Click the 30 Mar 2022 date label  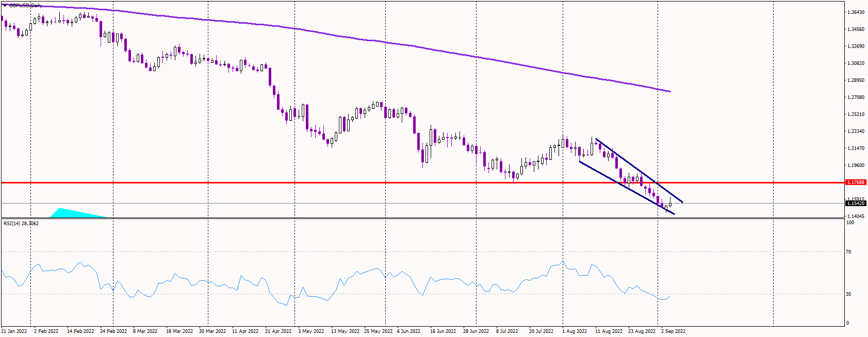point(212,331)
